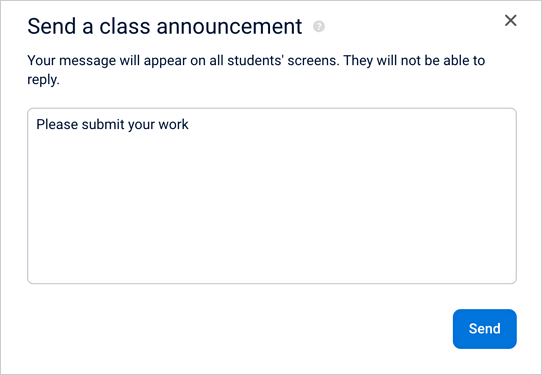
Task: Click the word 'reply.' in the description
Action: pyautogui.click(x=44, y=80)
